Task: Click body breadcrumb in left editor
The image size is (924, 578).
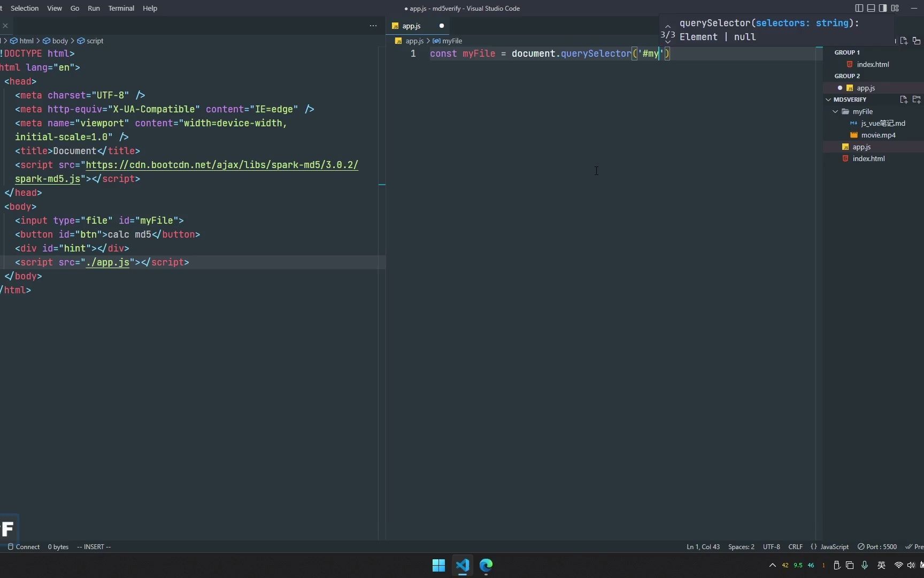Action: coord(55,41)
